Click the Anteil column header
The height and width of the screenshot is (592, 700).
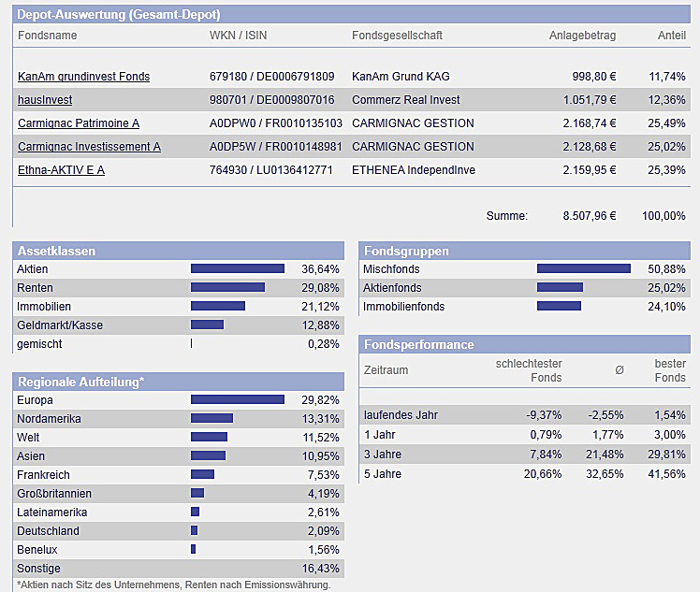[x=671, y=36]
